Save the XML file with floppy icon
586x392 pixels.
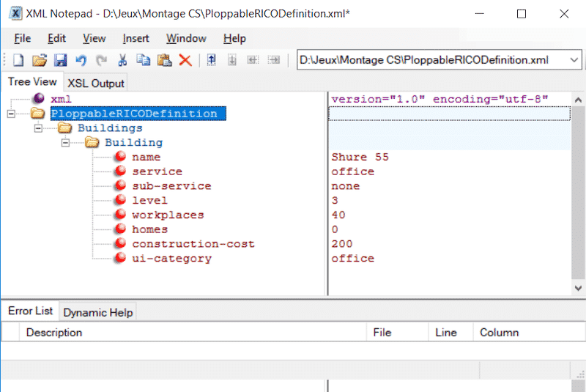pyautogui.click(x=60, y=60)
